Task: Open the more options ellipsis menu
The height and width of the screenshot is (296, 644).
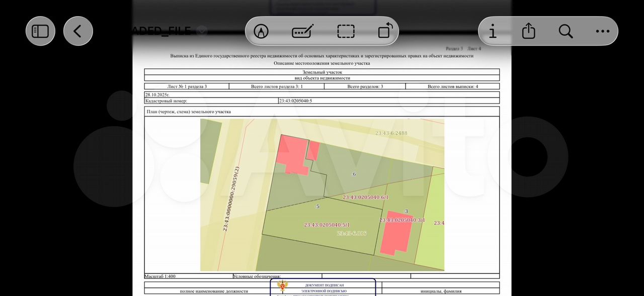Action: [602, 31]
